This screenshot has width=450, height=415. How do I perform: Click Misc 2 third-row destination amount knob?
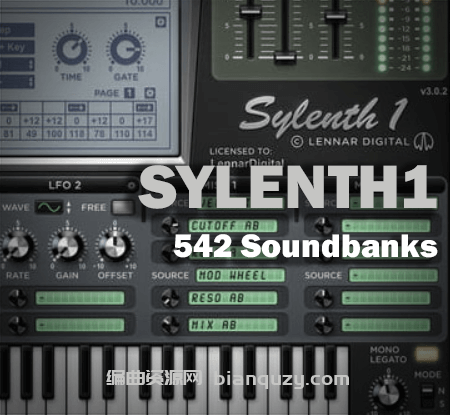click(x=324, y=298)
